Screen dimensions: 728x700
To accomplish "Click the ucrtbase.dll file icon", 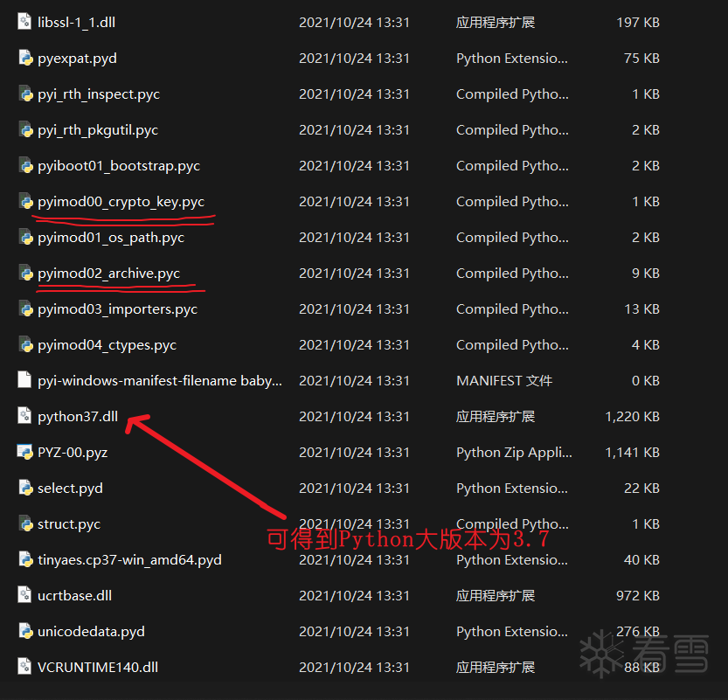I will click(x=24, y=594).
